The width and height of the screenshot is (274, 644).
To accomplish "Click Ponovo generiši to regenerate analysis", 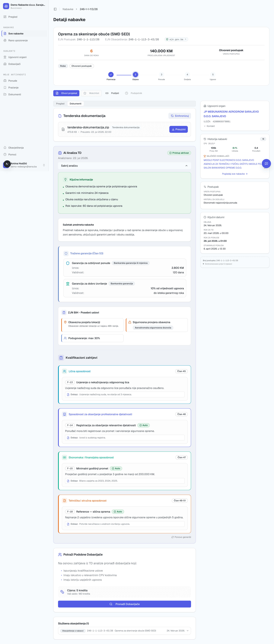I will (x=181, y=537).
